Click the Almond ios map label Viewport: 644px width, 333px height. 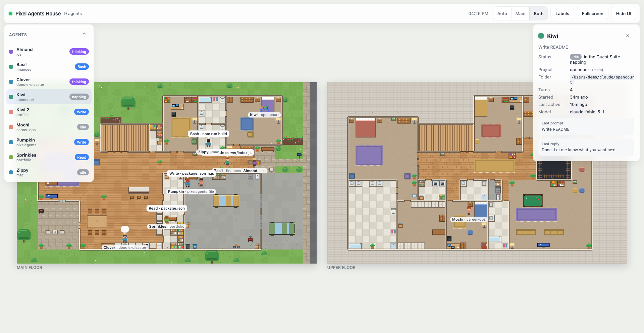[254, 171]
